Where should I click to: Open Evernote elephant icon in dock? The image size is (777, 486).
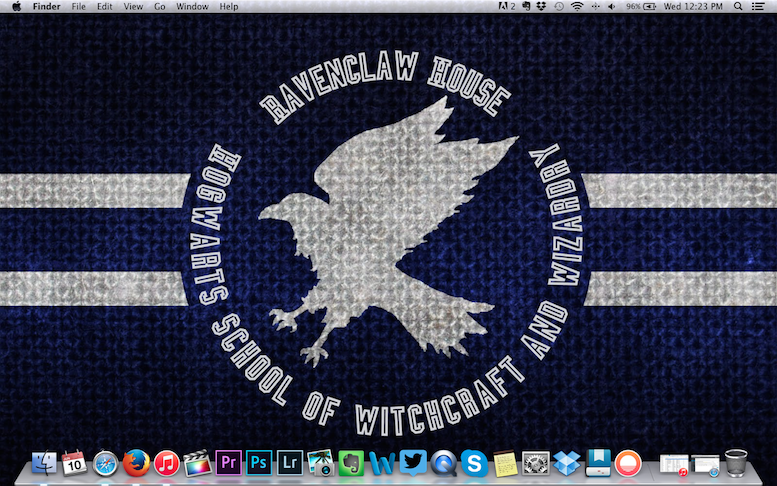(351, 463)
